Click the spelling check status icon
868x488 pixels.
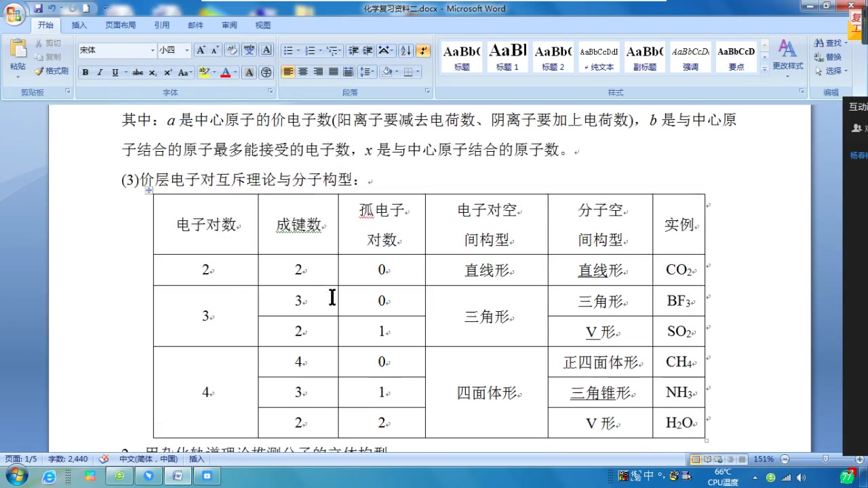(x=104, y=459)
